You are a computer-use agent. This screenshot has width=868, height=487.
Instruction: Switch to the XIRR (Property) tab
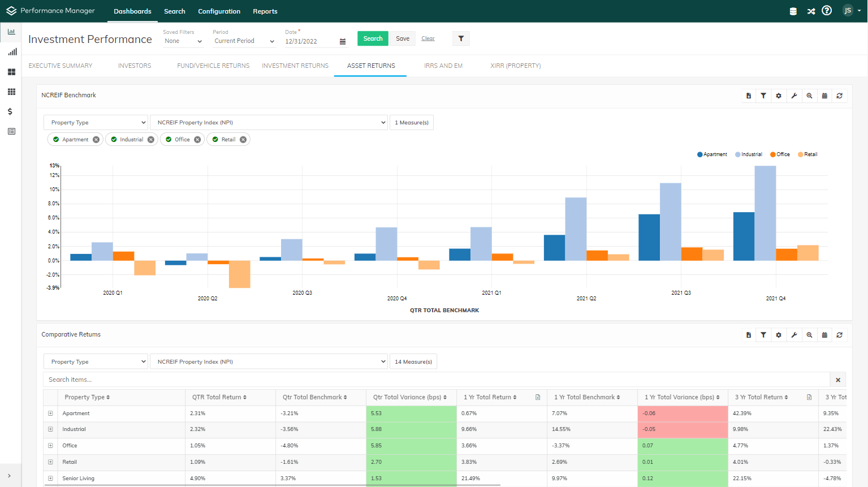point(516,66)
